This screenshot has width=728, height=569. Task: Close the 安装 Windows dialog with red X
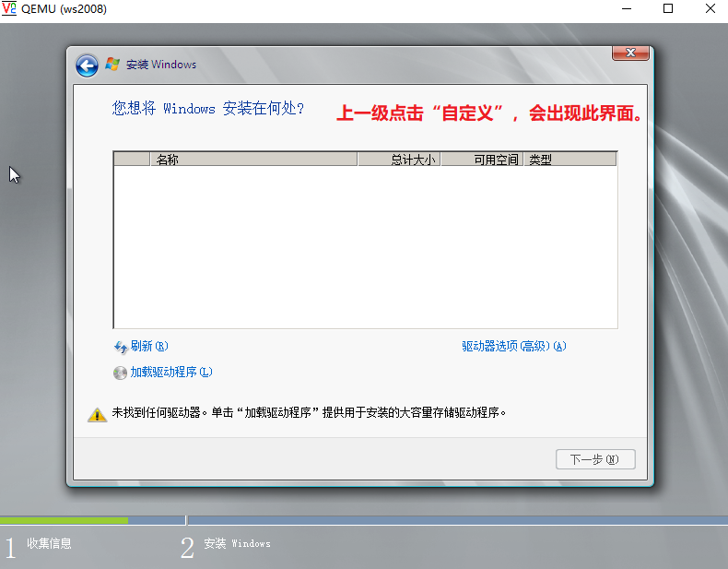(630, 53)
